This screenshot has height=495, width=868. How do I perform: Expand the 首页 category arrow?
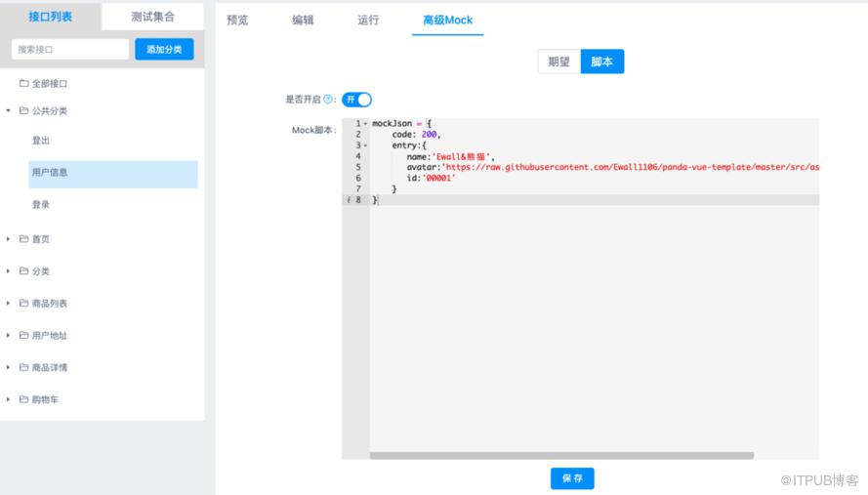[x=9, y=239]
